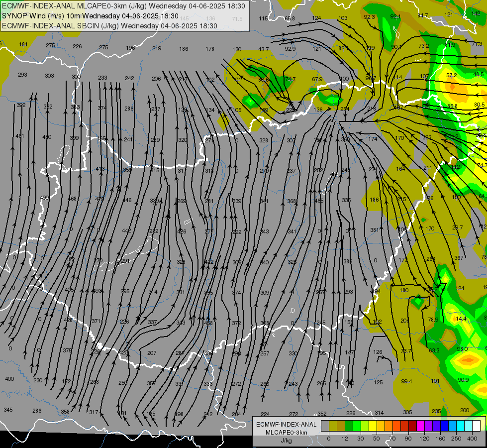Click the map value 73.7

(x=405, y=351)
